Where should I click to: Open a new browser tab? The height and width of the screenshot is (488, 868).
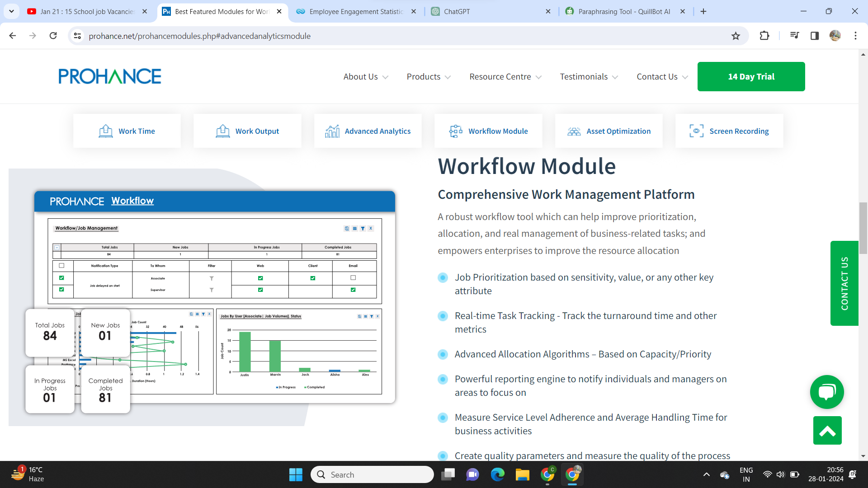[703, 11]
